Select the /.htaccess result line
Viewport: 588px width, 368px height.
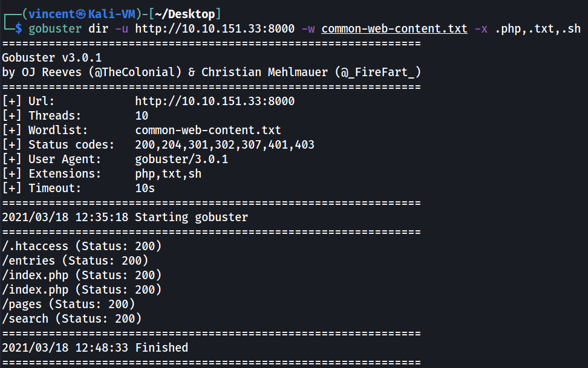(82, 246)
